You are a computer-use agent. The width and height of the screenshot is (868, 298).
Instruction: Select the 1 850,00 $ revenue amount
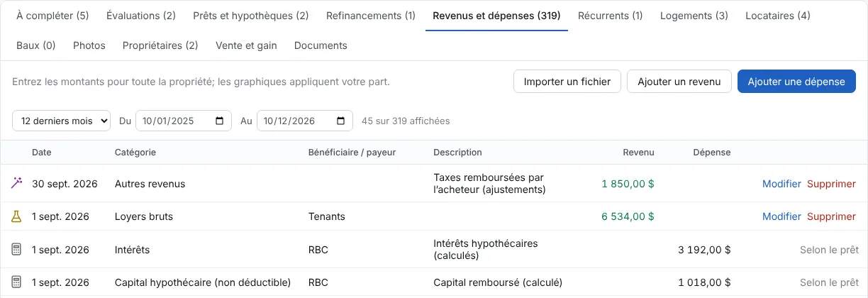[628, 184]
